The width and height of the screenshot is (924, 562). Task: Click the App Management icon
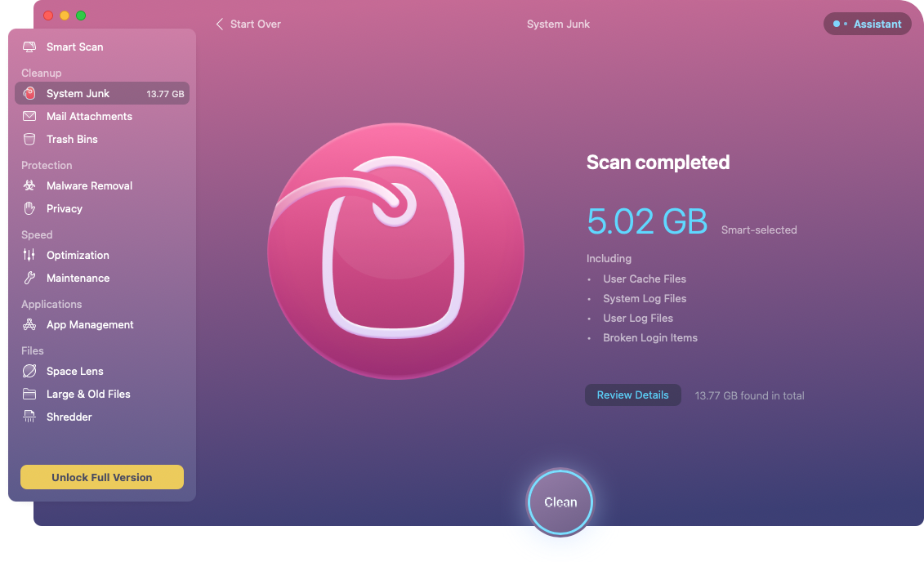click(x=29, y=324)
